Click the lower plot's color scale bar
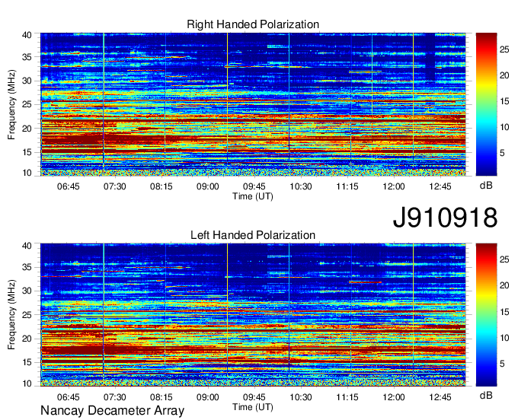The height and width of the screenshot is (420, 518). 486,314
